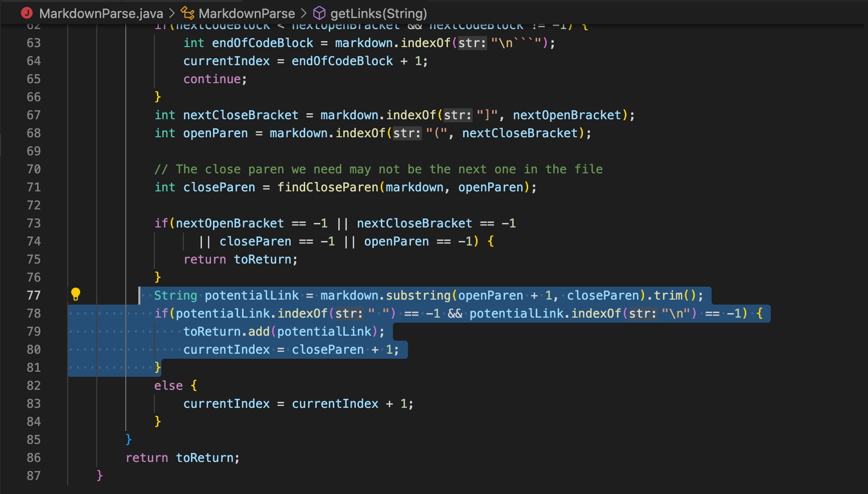
Task: Click the closing brace on line 85
Action: [x=129, y=440]
